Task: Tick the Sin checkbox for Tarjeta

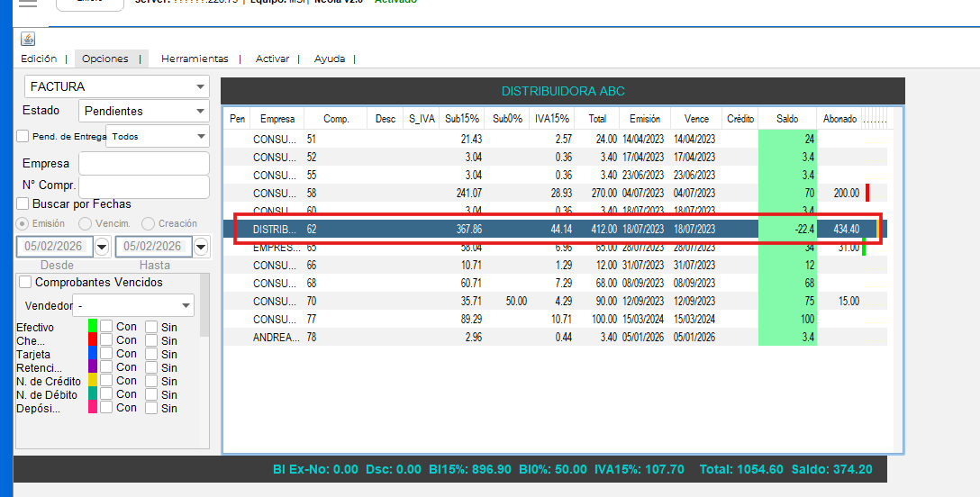Action: point(151,354)
